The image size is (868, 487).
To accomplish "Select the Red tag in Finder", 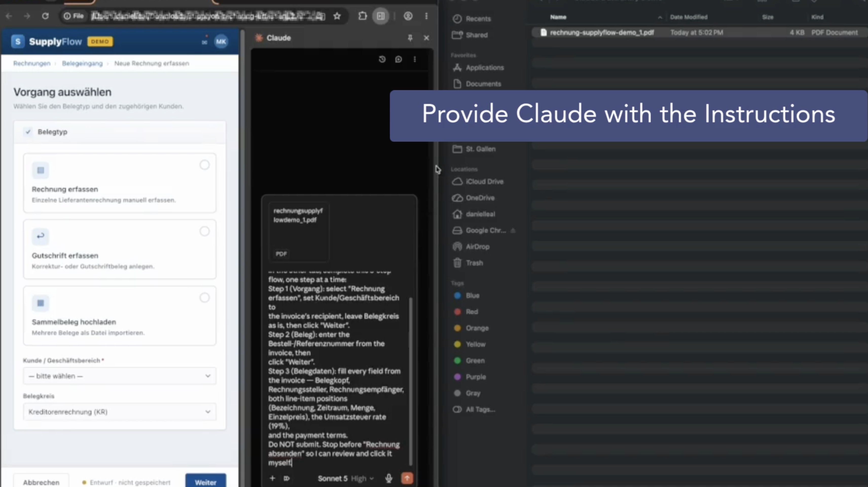I will click(x=466, y=312).
